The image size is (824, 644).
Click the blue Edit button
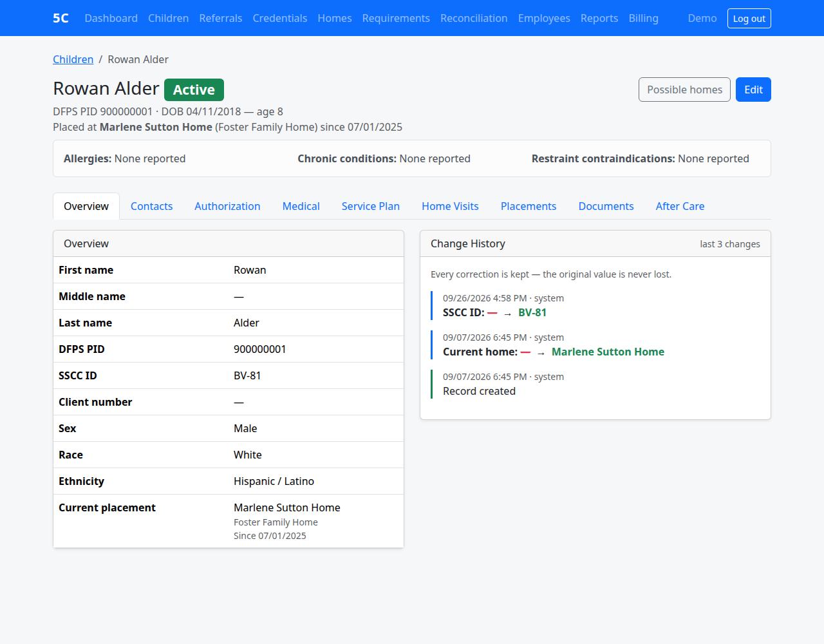tap(753, 90)
